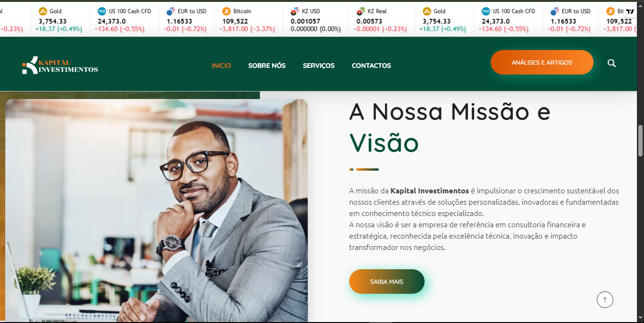Image resolution: width=644 pixels, height=323 pixels.
Task: Navigate to CONTACTOS
Action: pyautogui.click(x=371, y=66)
